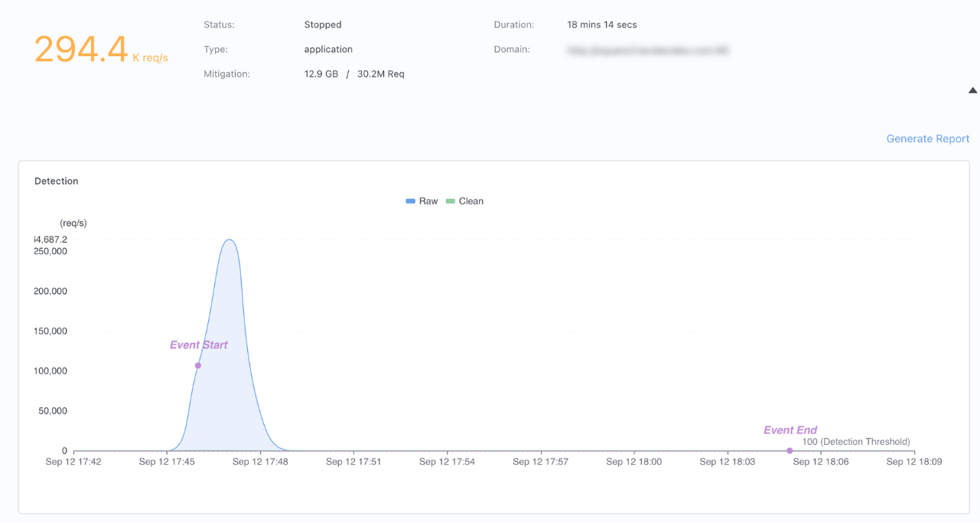The height and width of the screenshot is (523, 980).
Task: Click the 250,000 y-axis label
Action: [50, 251]
